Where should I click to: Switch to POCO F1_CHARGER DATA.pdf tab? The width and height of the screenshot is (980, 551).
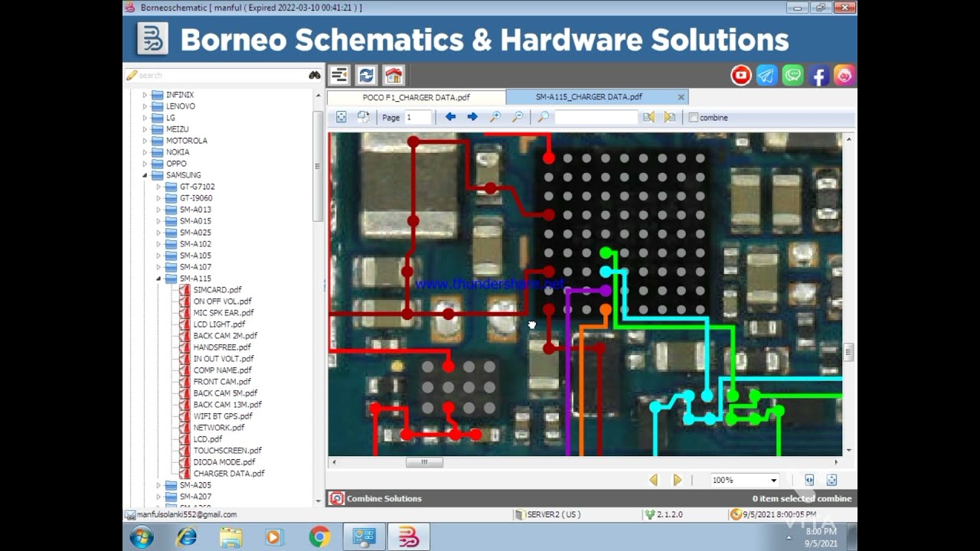[x=416, y=97]
